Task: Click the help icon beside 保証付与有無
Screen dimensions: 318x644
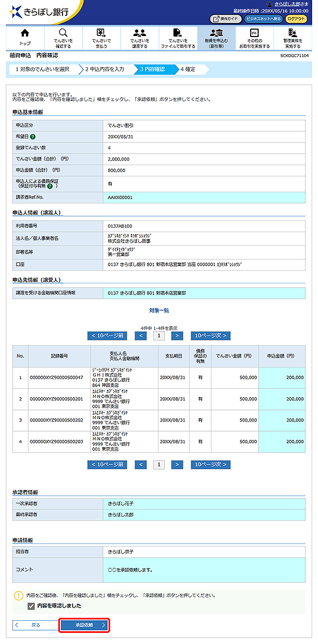Action: (50, 186)
